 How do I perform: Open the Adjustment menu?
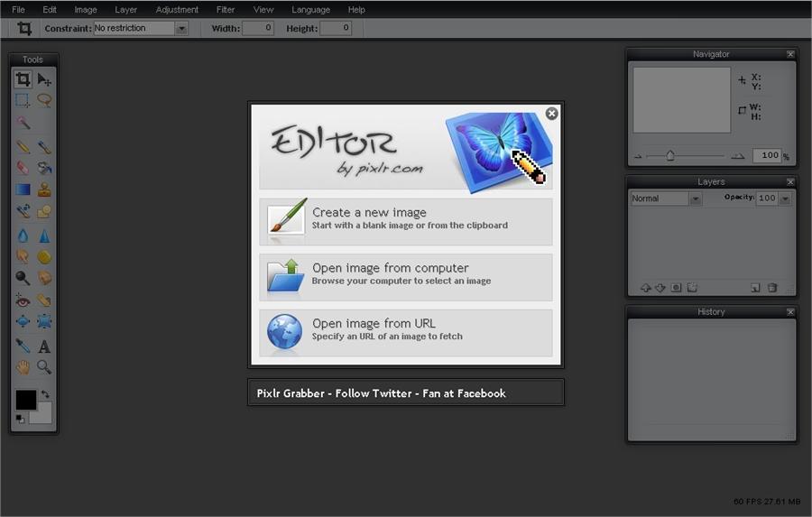(x=177, y=9)
